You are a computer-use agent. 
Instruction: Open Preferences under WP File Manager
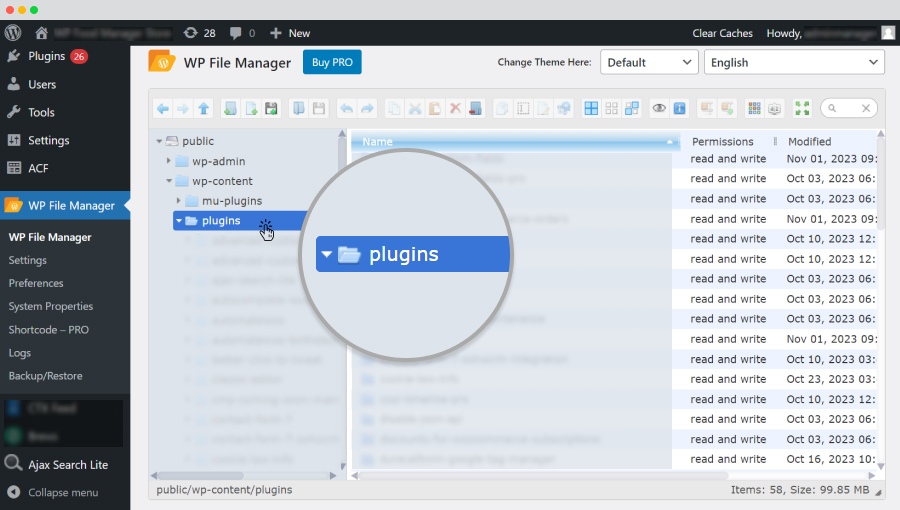(x=36, y=283)
